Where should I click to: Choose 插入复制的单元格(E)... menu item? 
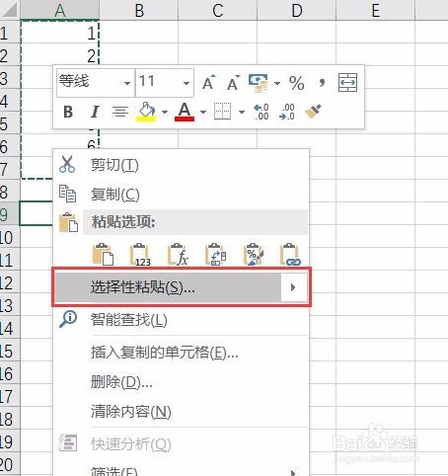[x=181, y=353]
